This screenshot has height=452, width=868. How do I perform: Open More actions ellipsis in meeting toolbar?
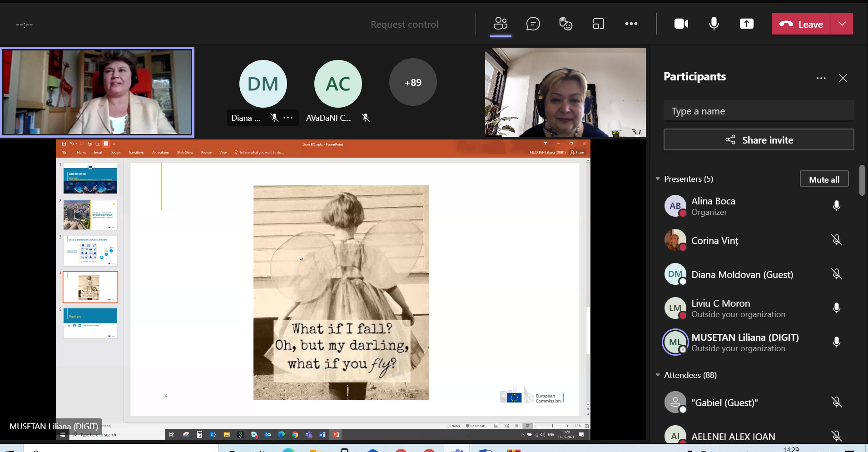tap(631, 24)
